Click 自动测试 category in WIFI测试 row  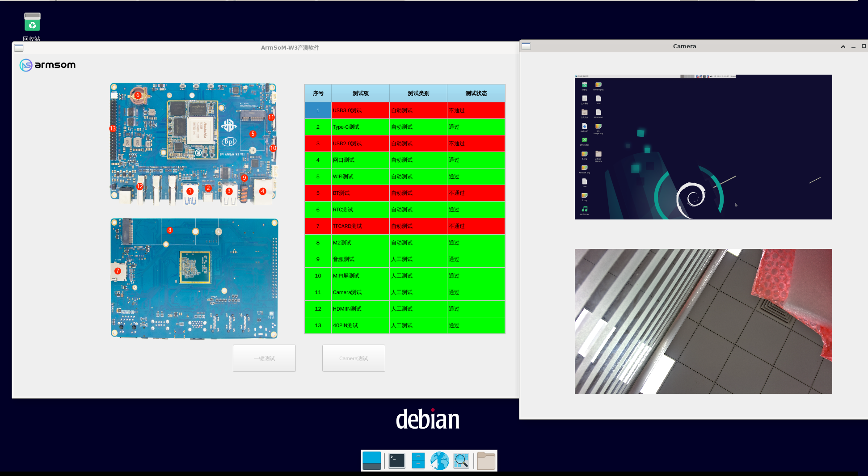(x=418, y=177)
